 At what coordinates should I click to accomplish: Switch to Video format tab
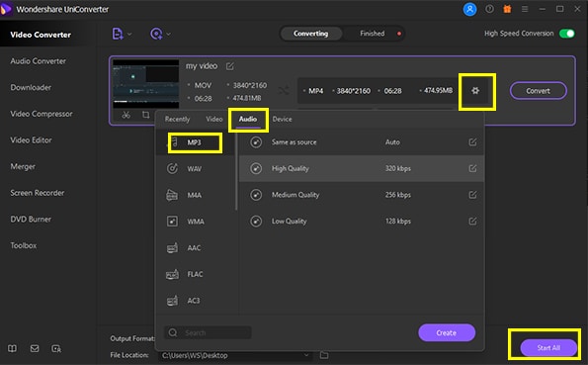coord(214,119)
